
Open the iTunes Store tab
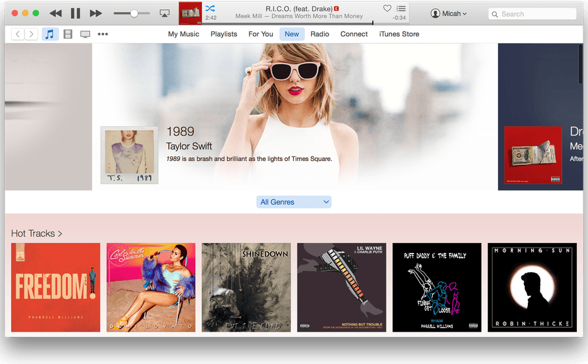point(399,34)
